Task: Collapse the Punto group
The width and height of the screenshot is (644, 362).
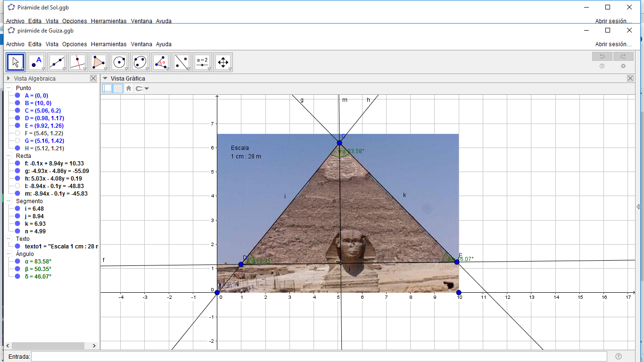Action: click(9, 88)
